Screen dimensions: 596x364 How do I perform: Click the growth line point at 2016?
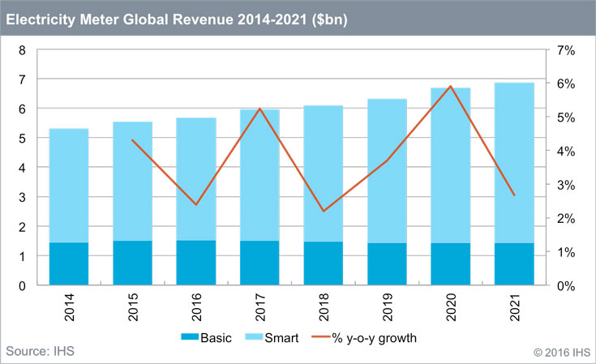coord(195,204)
